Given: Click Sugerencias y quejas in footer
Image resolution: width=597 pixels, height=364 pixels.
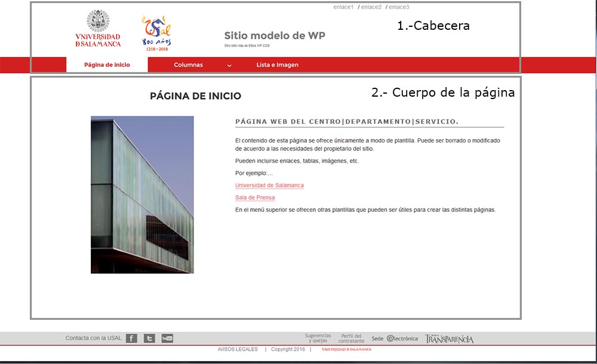Looking at the screenshot, I should [x=318, y=338].
